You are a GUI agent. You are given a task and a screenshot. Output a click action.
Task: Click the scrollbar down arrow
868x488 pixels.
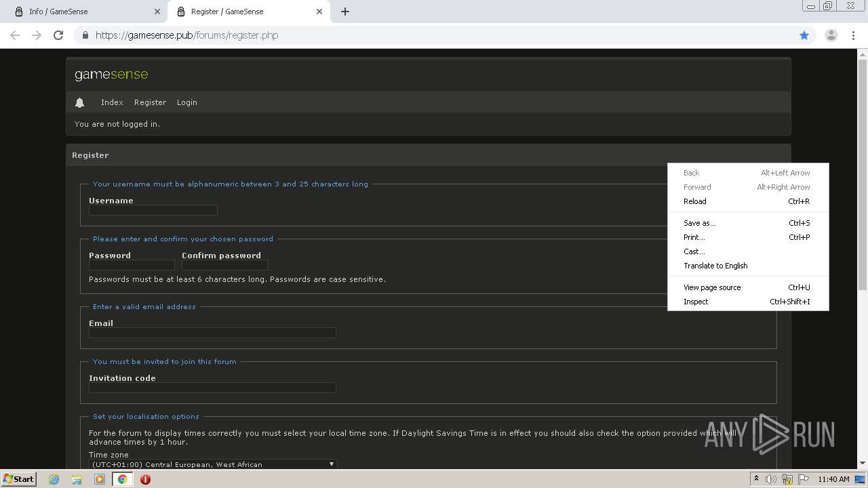pyautogui.click(x=863, y=463)
